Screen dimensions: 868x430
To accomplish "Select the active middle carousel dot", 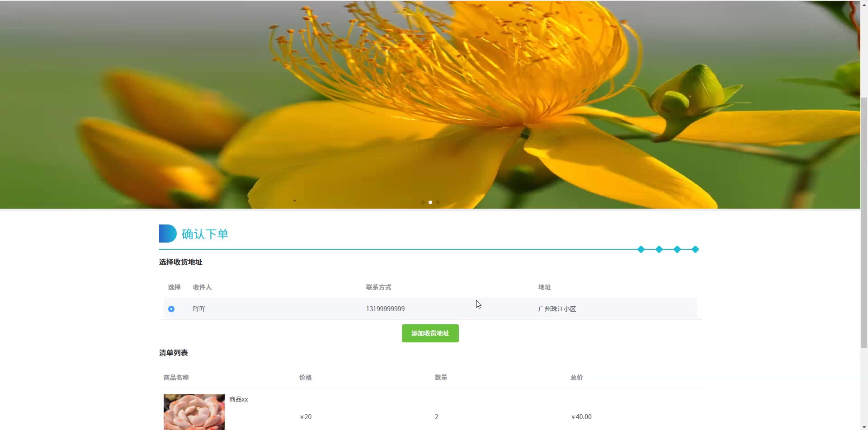I will [x=430, y=202].
